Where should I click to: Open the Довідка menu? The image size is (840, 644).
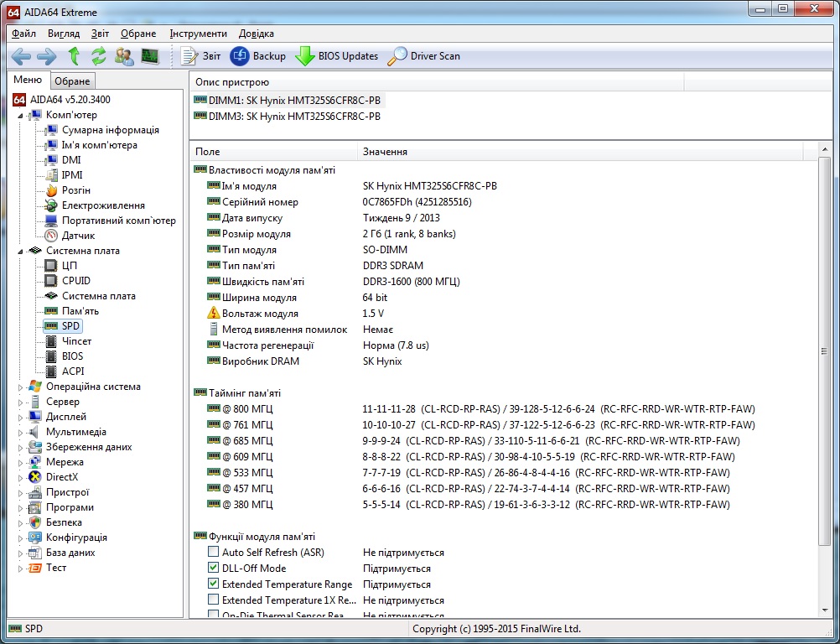[256, 34]
